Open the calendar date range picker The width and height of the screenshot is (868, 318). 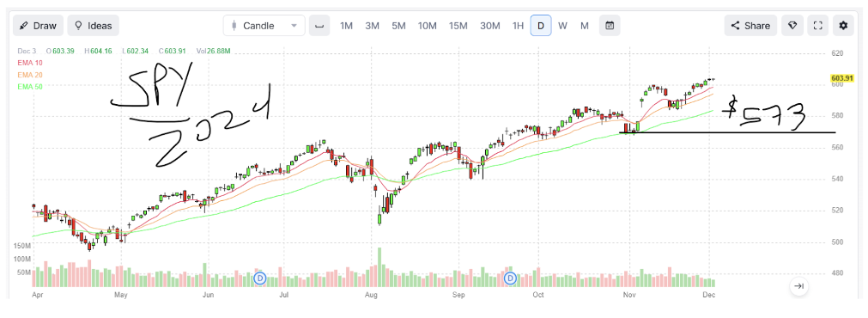[x=610, y=26]
